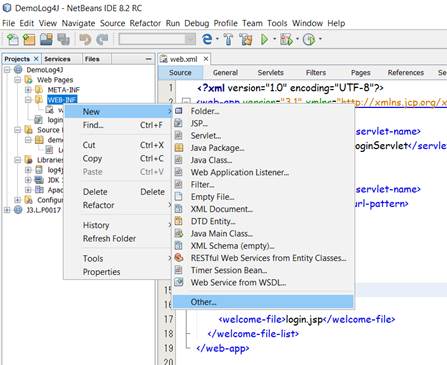Close the web.xml editor tab
Viewport: 447px width, 365px height.
(206, 59)
